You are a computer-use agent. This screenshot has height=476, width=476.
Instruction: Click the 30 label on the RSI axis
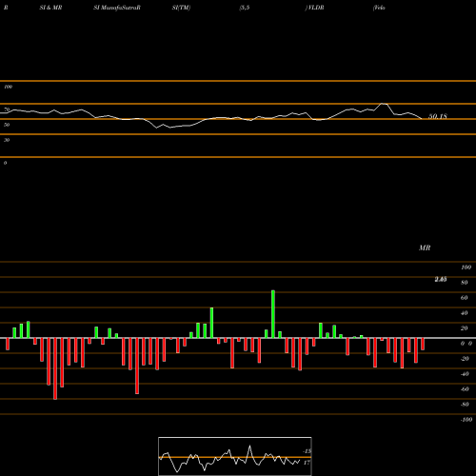coord(7,140)
